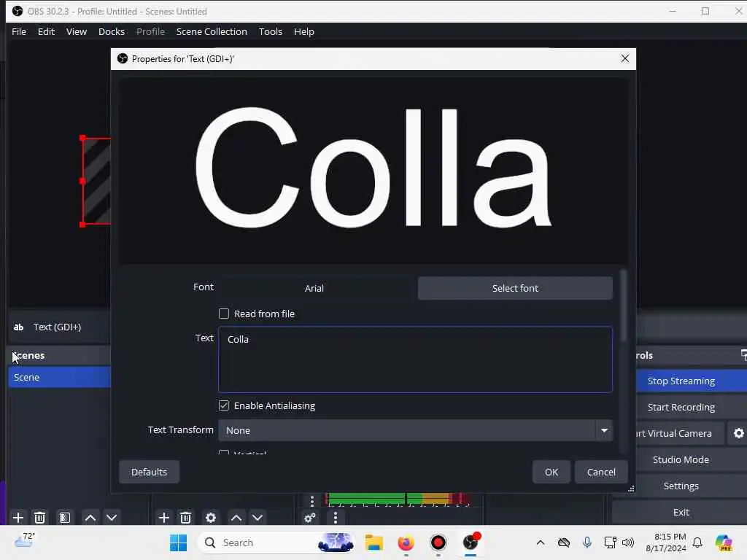The height and width of the screenshot is (560, 747).
Task: Click the microphone tray icon
Action: [587, 542]
